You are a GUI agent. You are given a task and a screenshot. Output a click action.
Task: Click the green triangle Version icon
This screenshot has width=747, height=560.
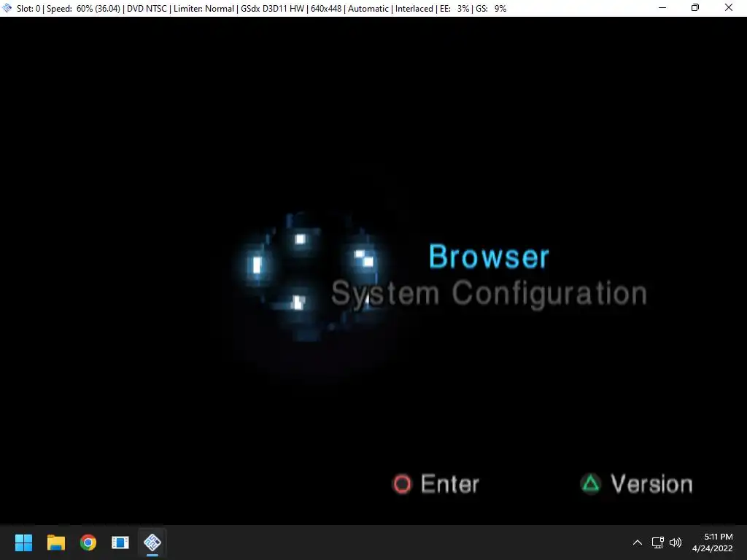point(591,484)
